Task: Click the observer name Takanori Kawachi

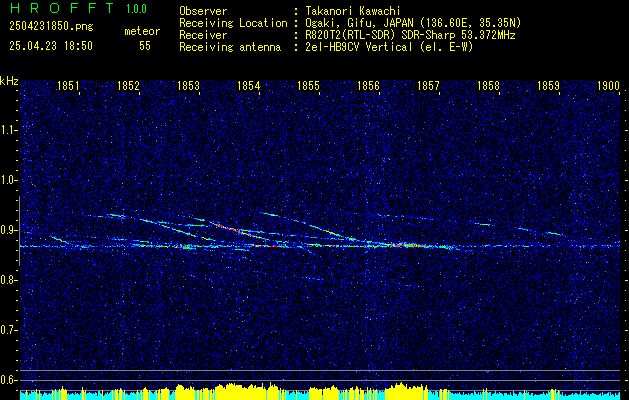Action: click(x=353, y=11)
